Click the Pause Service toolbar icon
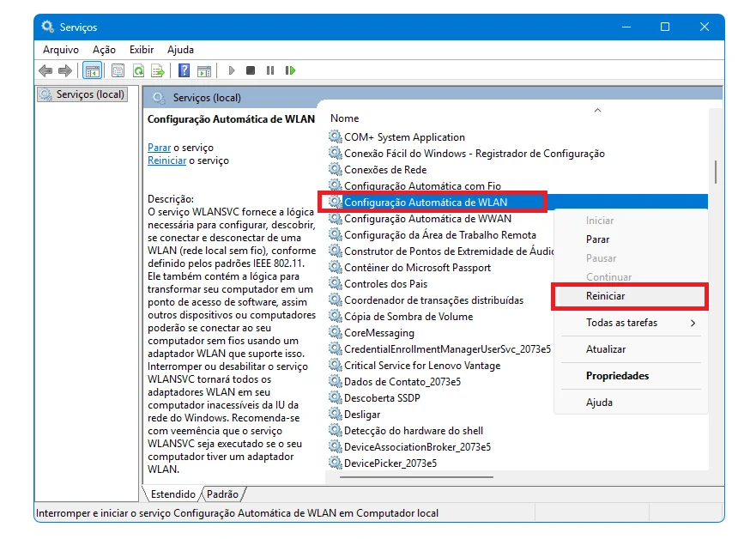This screenshot has height=539, width=756. [270, 71]
